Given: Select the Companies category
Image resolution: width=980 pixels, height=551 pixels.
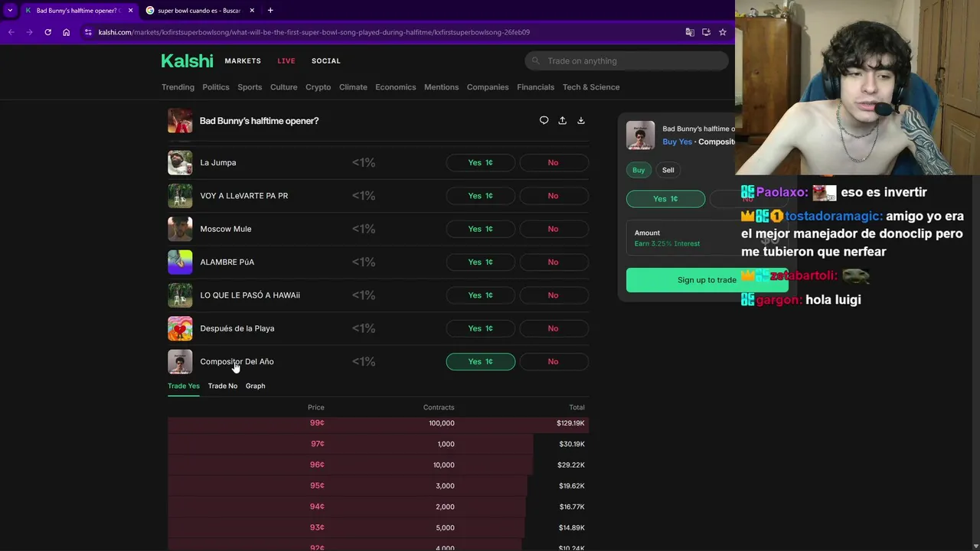Looking at the screenshot, I should [488, 87].
